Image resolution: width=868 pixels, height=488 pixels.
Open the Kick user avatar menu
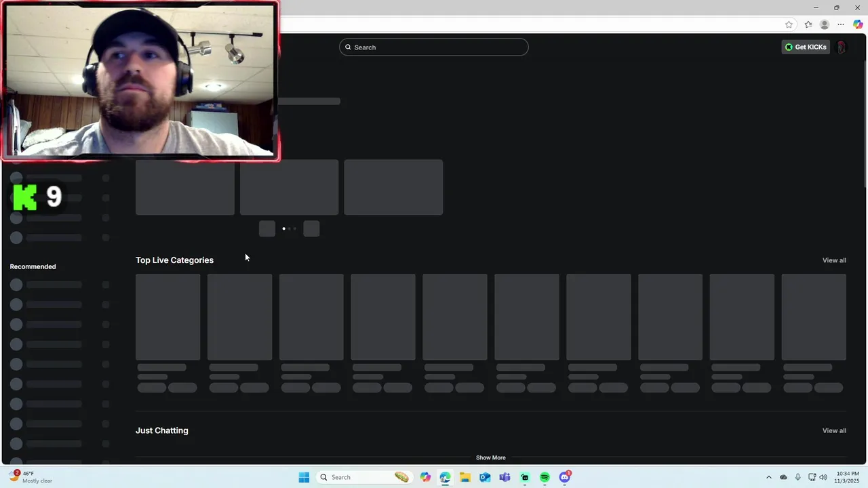pyautogui.click(x=842, y=47)
